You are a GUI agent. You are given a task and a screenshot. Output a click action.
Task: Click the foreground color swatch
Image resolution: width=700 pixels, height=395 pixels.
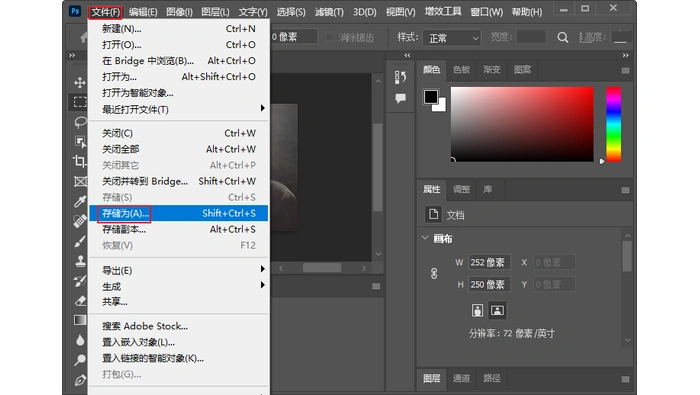tap(431, 97)
